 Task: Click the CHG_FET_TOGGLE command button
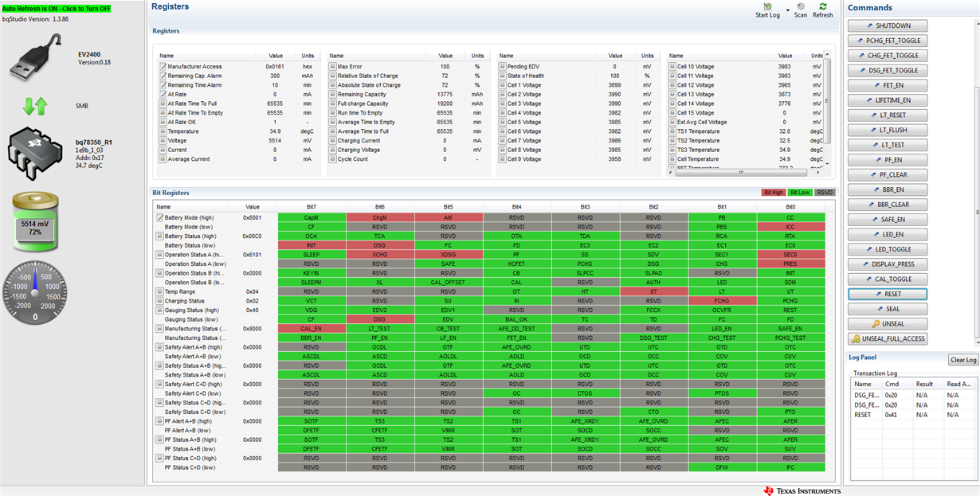(888, 56)
